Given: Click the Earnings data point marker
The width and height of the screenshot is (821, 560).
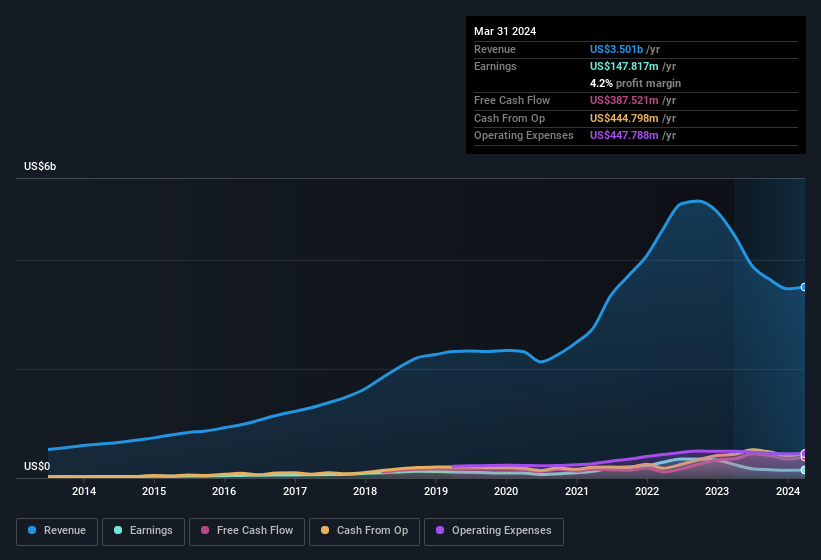Looking at the screenshot, I should [804, 470].
